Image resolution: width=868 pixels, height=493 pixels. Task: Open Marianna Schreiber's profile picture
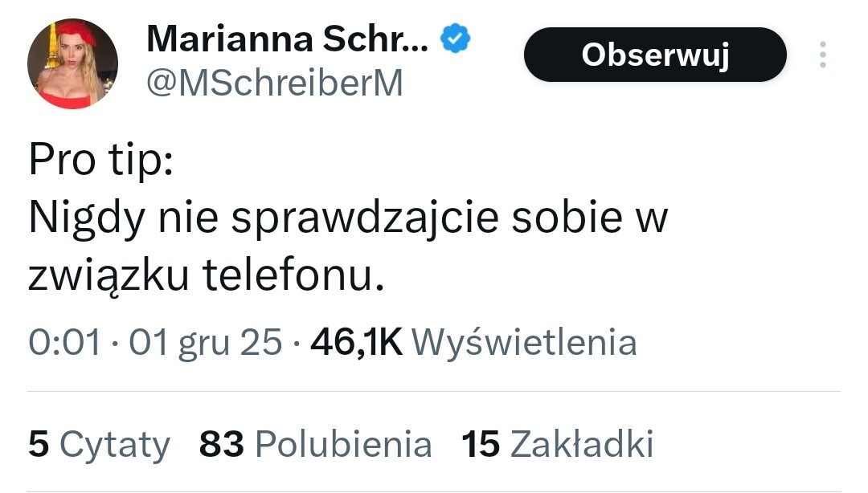[x=73, y=63]
